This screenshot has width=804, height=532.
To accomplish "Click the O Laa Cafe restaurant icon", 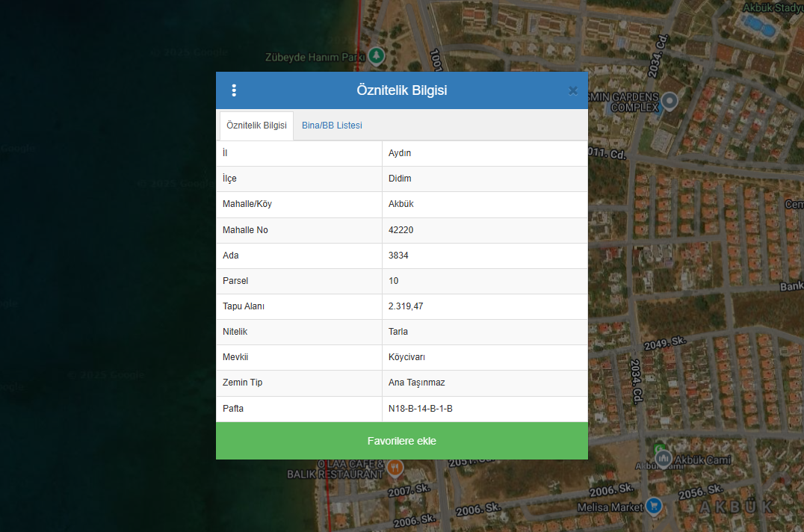I will (x=395, y=468).
